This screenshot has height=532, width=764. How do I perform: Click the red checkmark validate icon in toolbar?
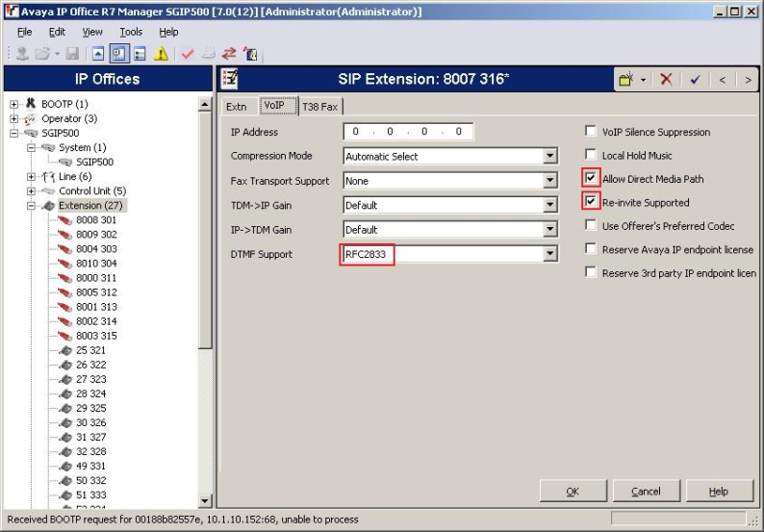point(188,54)
